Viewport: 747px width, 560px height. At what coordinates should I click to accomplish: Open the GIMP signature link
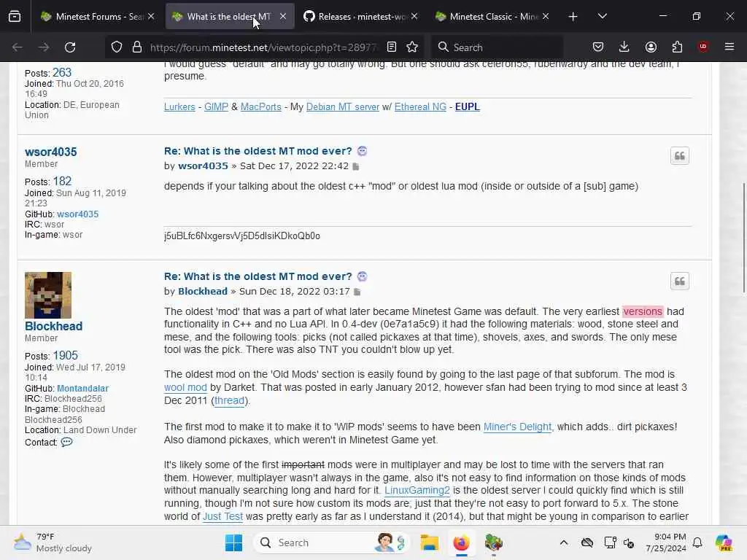pos(216,106)
